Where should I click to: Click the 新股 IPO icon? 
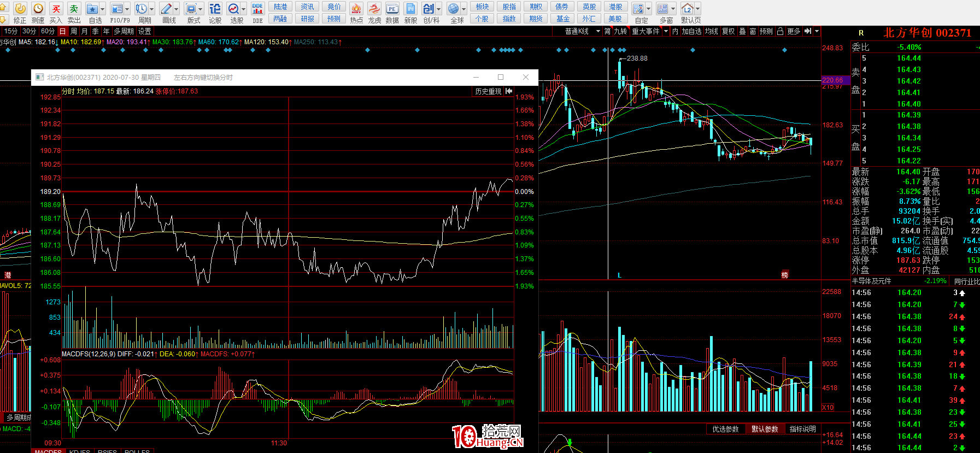(x=410, y=9)
